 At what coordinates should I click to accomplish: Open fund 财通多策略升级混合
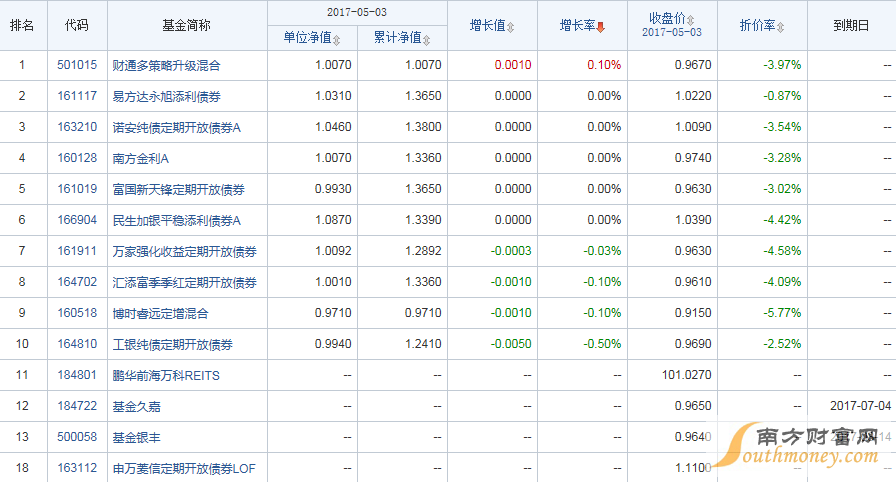click(x=166, y=66)
